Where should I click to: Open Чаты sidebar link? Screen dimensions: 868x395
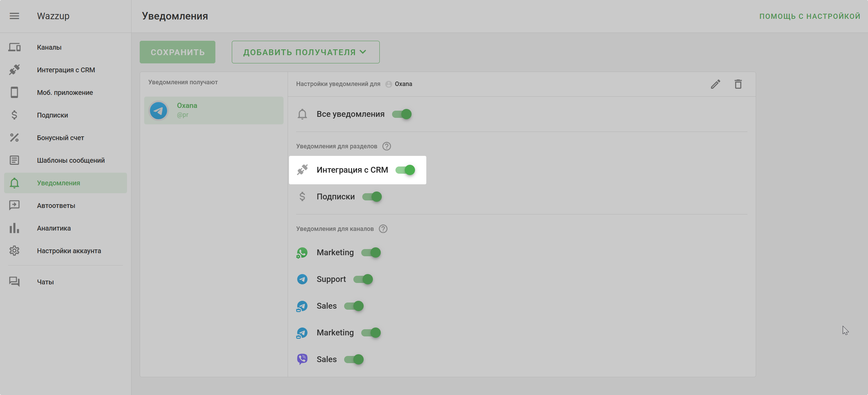(65, 282)
